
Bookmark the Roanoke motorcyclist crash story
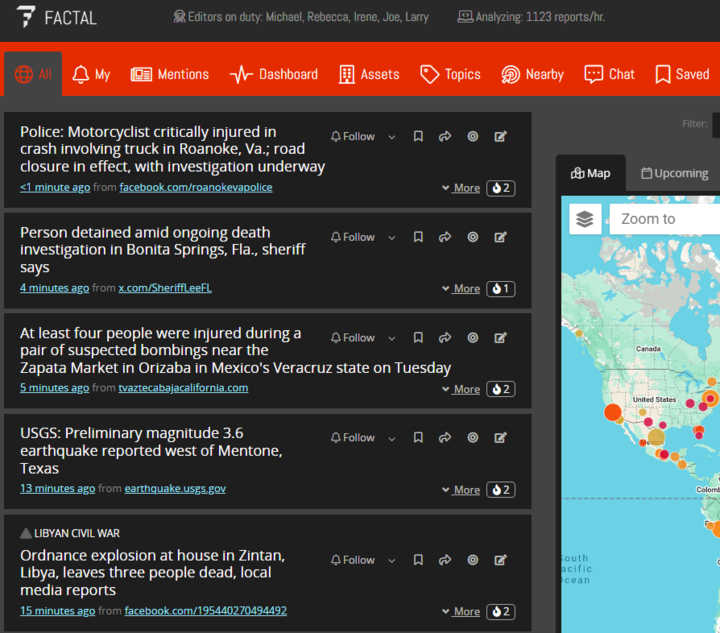418,136
